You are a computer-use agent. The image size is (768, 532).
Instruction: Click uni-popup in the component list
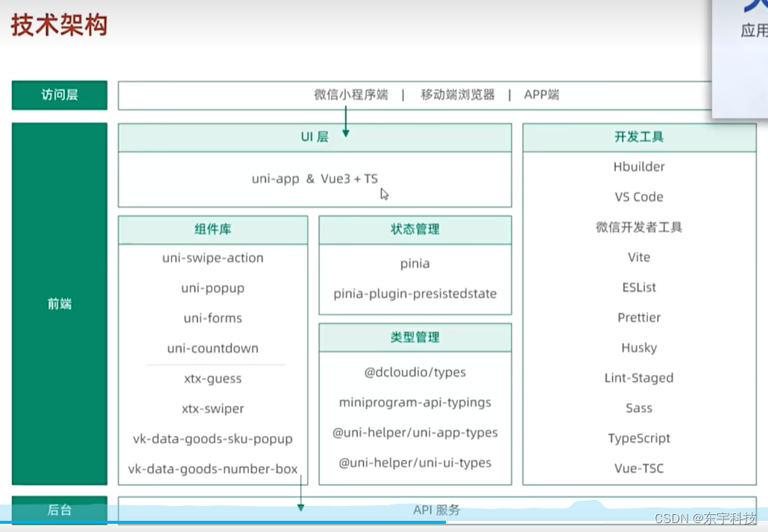[213, 288]
